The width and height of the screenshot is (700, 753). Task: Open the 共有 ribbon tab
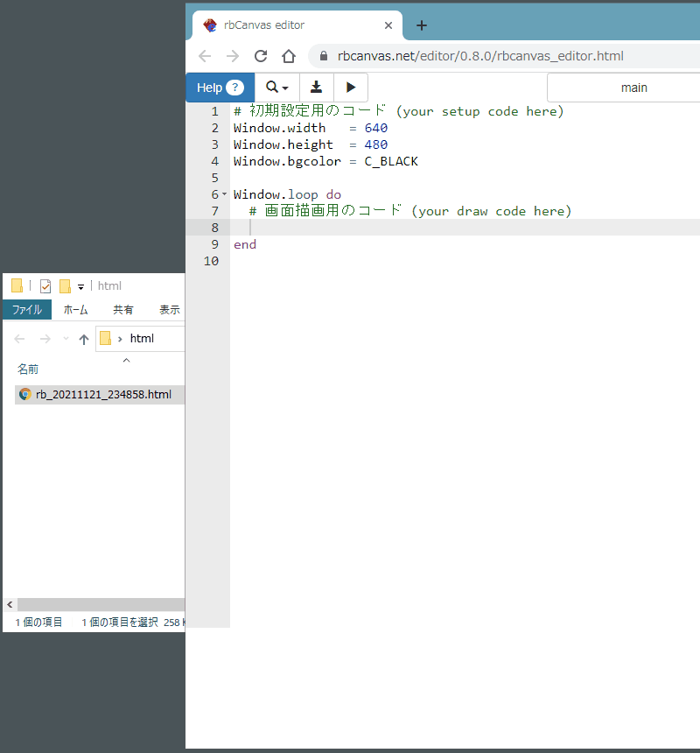click(123, 310)
